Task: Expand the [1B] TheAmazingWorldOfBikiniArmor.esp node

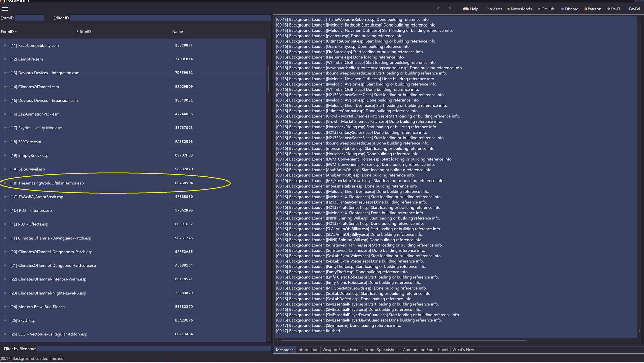Action: tap(5, 183)
